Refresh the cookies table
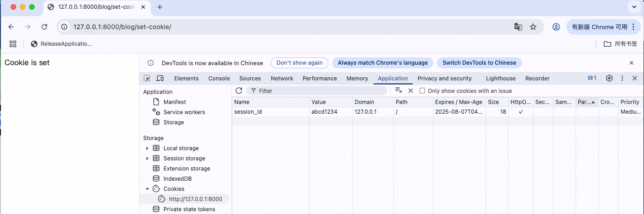 (x=239, y=91)
